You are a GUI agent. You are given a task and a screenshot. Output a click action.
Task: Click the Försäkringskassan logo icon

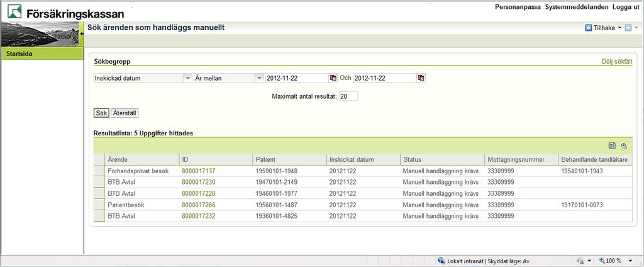[x=14, y=11]
